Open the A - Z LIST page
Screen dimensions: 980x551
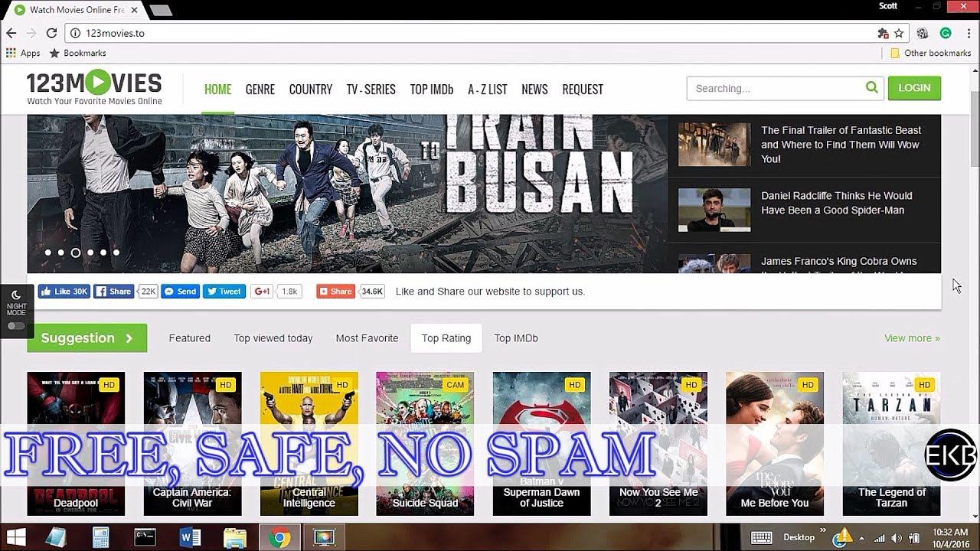[x=488, y=89]
